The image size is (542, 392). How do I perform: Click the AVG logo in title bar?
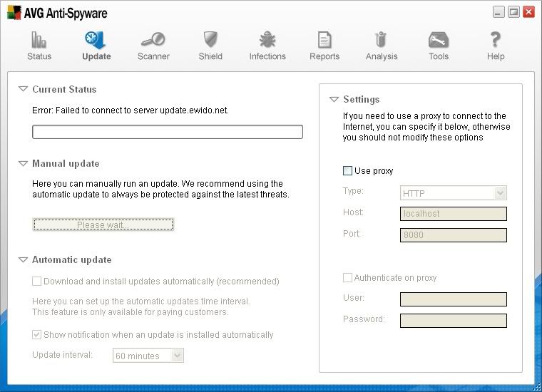[14, 13]
